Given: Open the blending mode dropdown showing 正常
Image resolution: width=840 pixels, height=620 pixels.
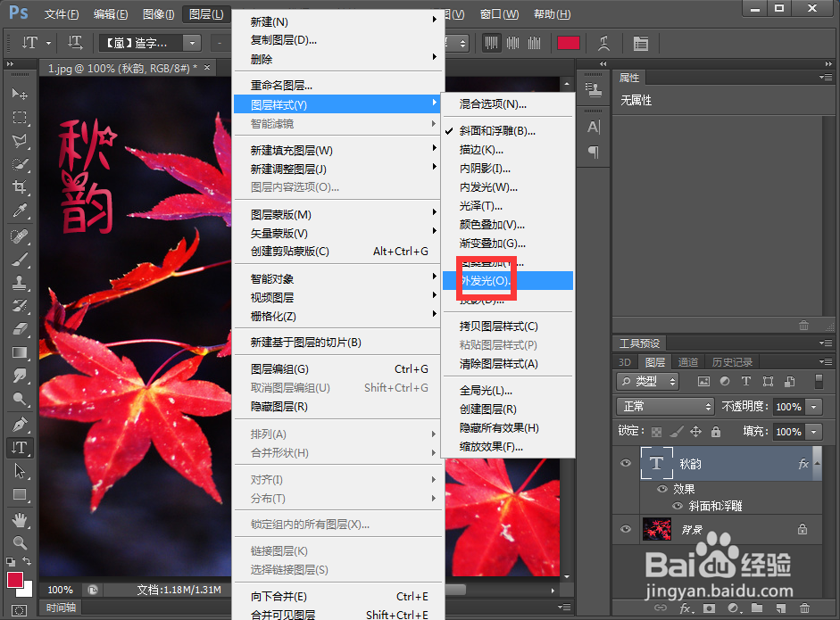Looking at the screenshot, I should click(665, 406).
